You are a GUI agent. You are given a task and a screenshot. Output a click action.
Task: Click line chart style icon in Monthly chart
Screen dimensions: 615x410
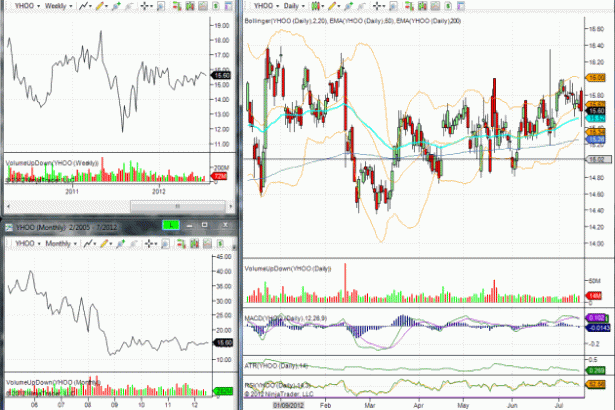click(x=88, y=244)
